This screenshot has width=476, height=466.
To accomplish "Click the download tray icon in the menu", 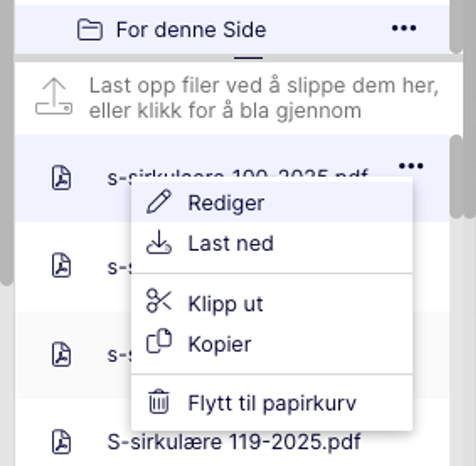I will (x=159, y=243).
